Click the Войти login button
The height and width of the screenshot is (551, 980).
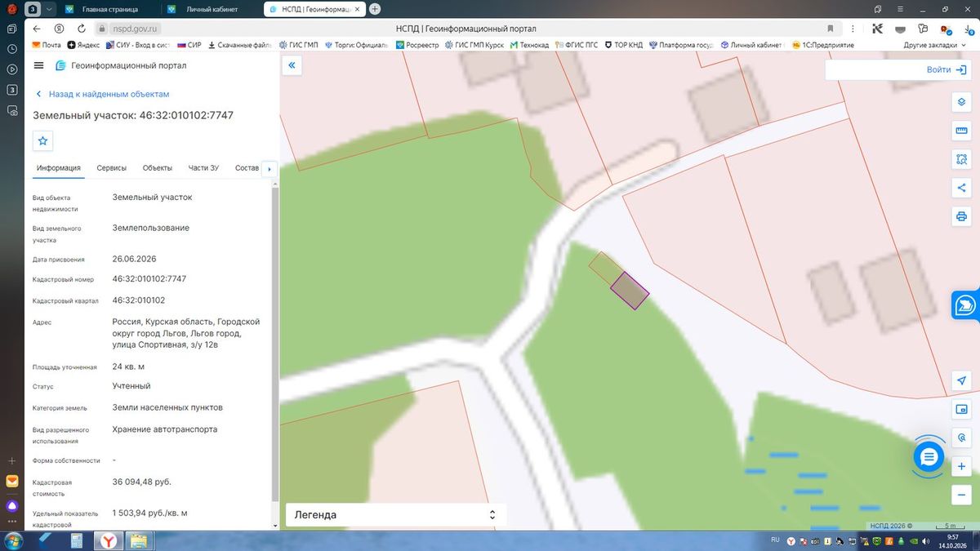click(x=945, y=70)
